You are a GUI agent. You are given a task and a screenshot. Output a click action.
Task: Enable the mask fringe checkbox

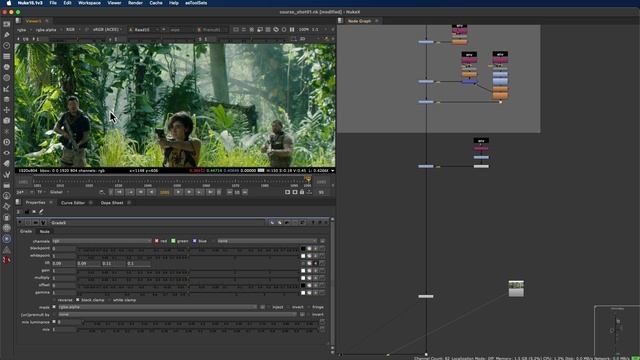tap(309, 307)
